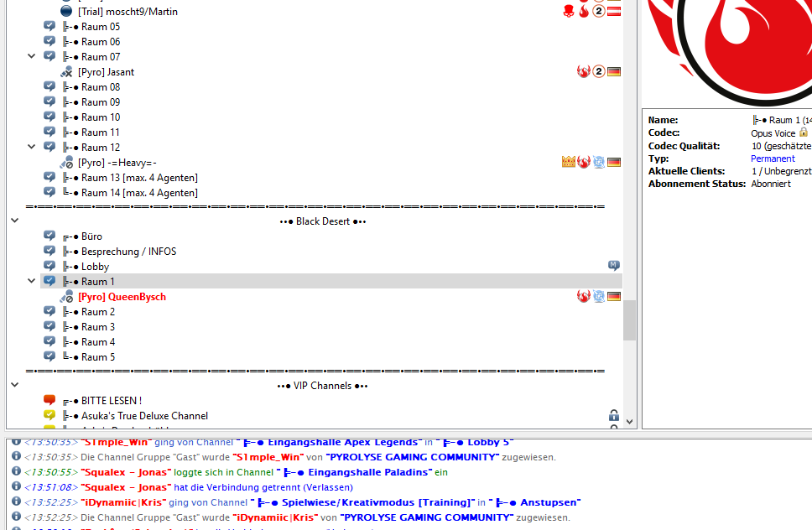Click the Codec Qualität label
The image size is (812, 530).
pyautogui.click(x=684, y=146)
